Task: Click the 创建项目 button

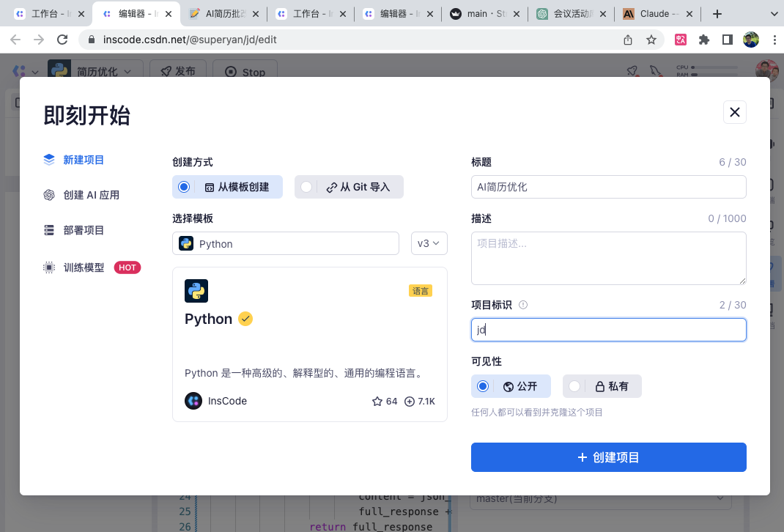Action: click(608, 457)
